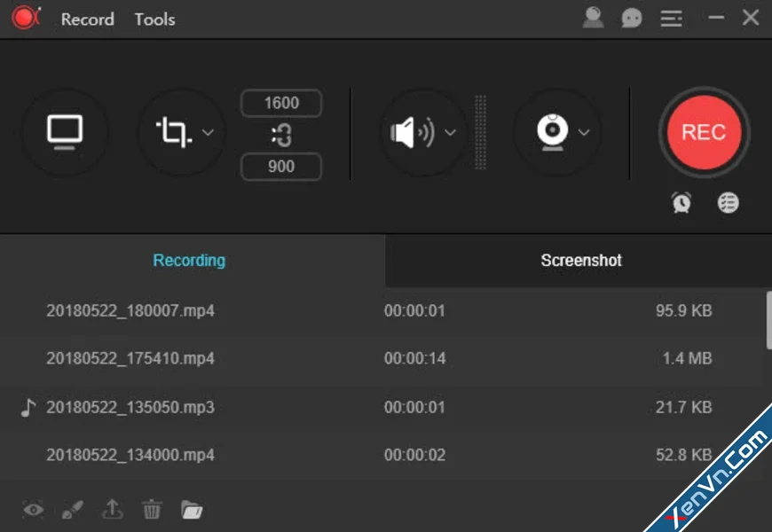
Task: Edit the file with the brush icon
Action: 73,510
